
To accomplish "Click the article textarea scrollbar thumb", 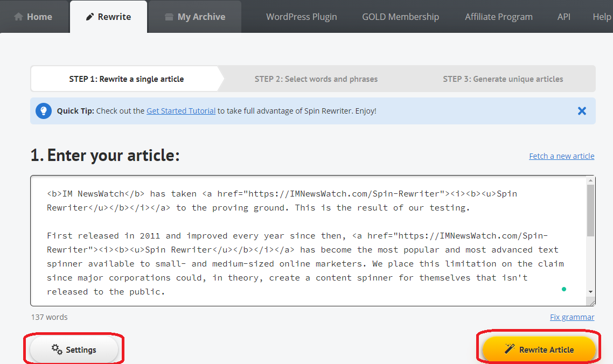I will tap(591, 211).
